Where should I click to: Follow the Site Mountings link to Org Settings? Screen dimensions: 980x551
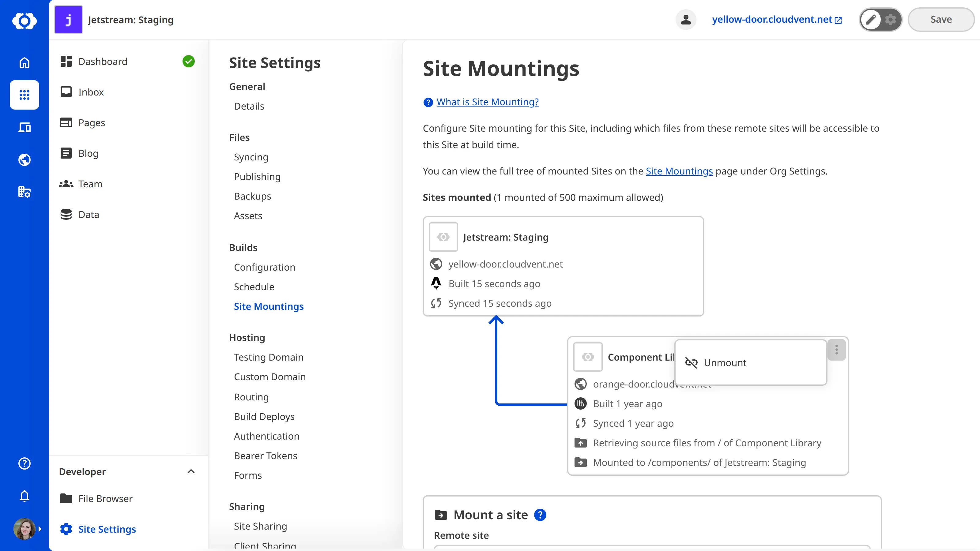[x=679, y=171]
